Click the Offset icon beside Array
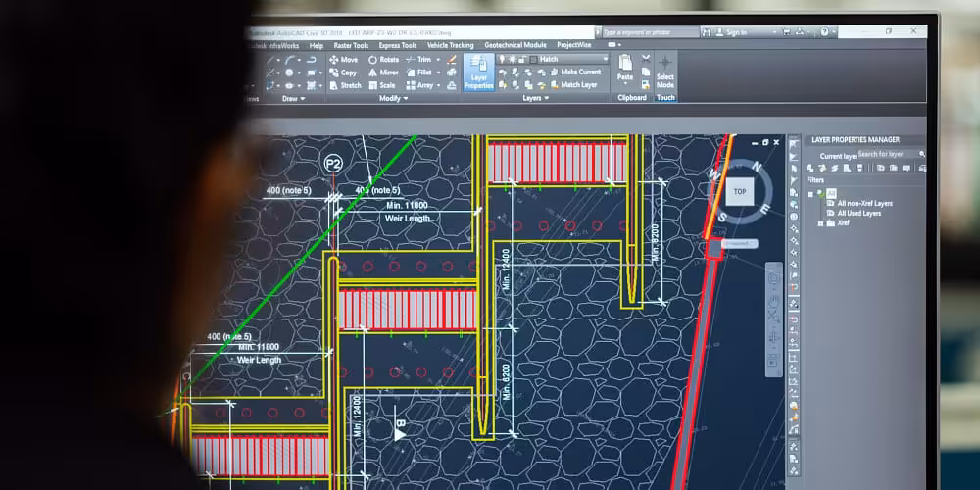 (452, 85)
